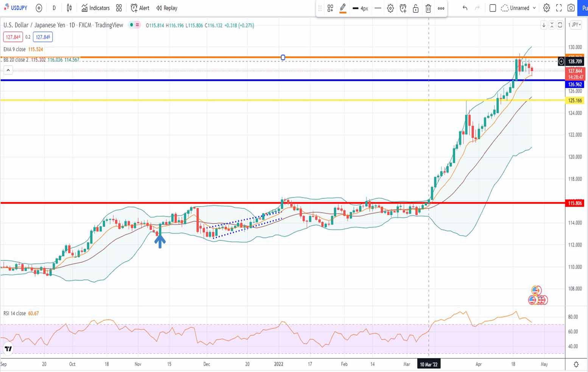Viewport: 588px width, 372px height.
Task: Delete the selected line with the trash icon
Action: [428, 8]
